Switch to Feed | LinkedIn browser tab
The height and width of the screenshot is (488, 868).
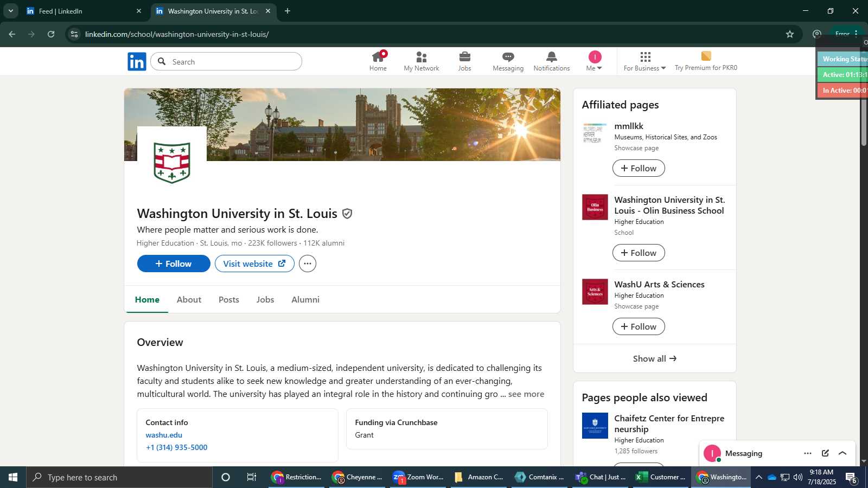pos(84,11)
